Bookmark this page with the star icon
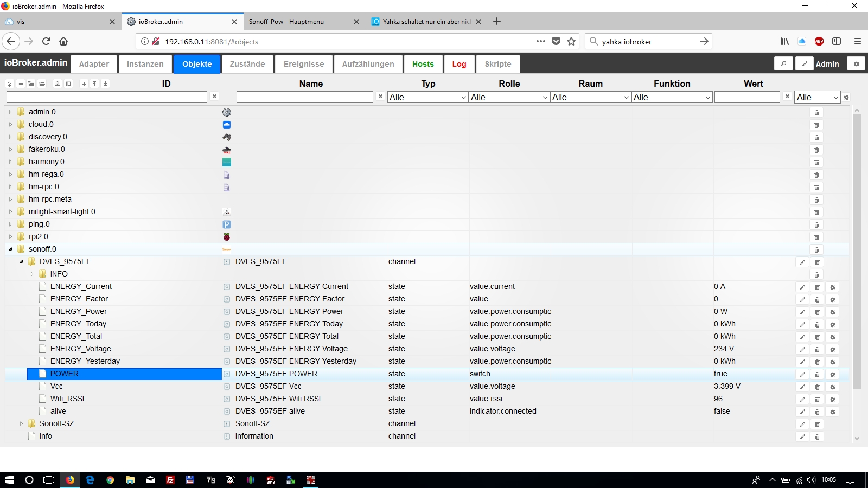The height and width of the screenshot is (488, 868). point(571,41)
